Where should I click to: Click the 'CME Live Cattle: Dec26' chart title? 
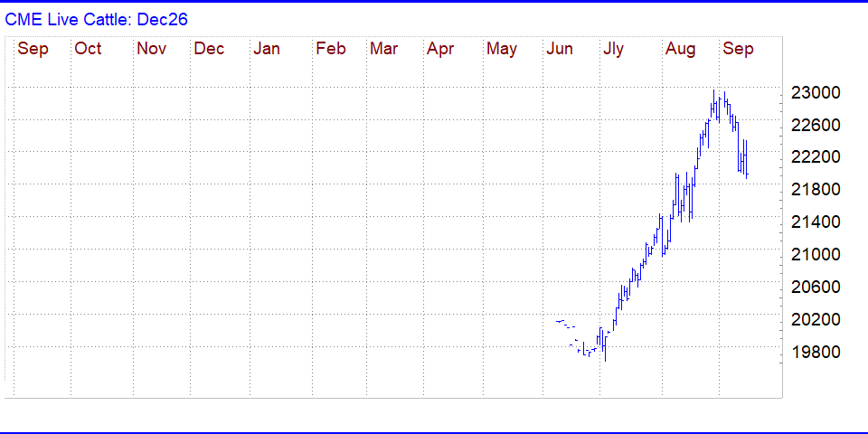click(97, 20)
